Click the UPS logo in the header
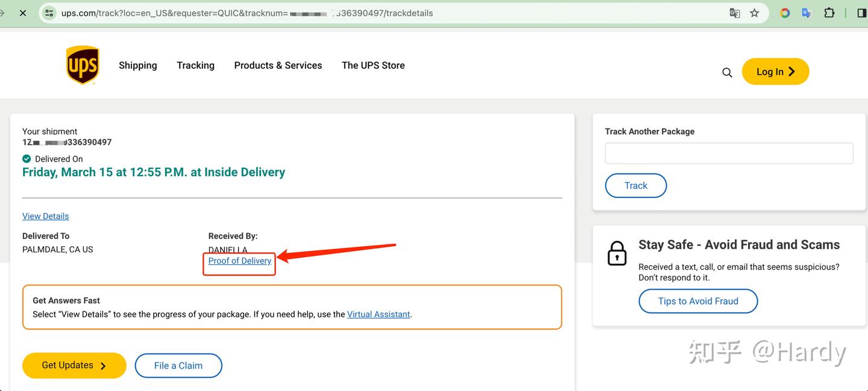The height and width of the screenshot is (391, 868). coord(82,65)
